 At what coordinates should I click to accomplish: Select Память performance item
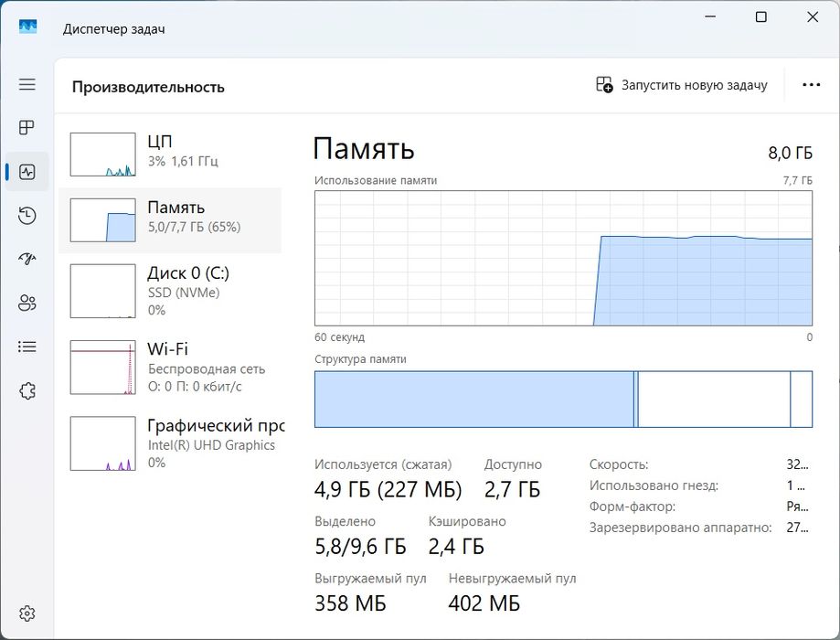click(x=170, y=220)
